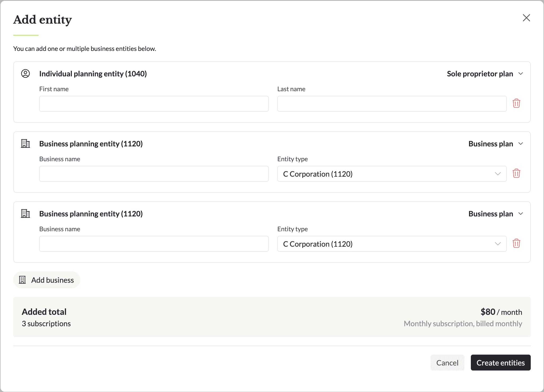Add another business with Add business
The image size is (544, 392).
(x=47, y=280)
